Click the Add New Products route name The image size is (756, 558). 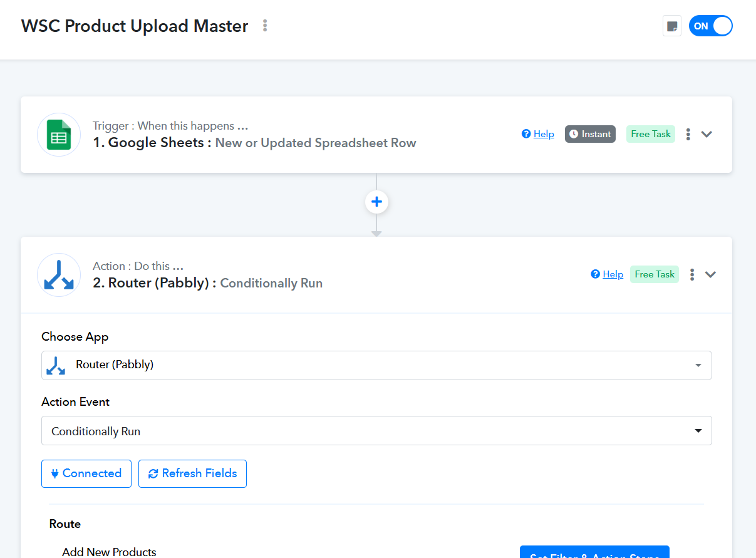pos(109,552)
